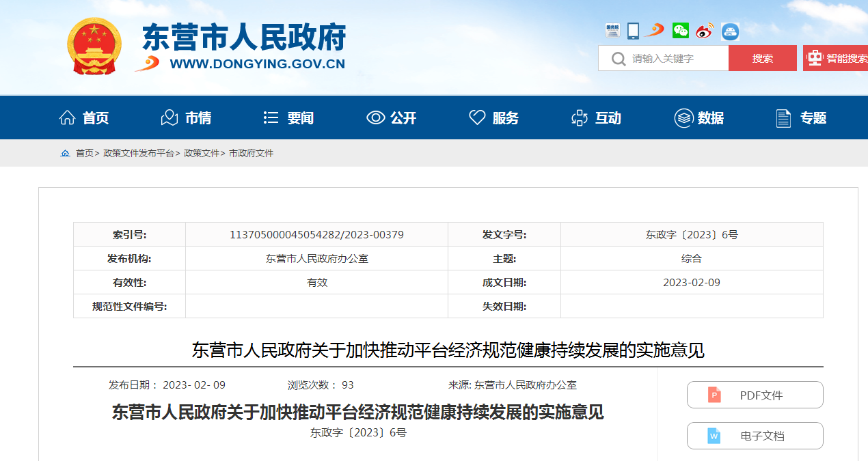This screenshot has width=868, height=461.
Task: Open the 国务院 State Council icon
Action: 612,31
